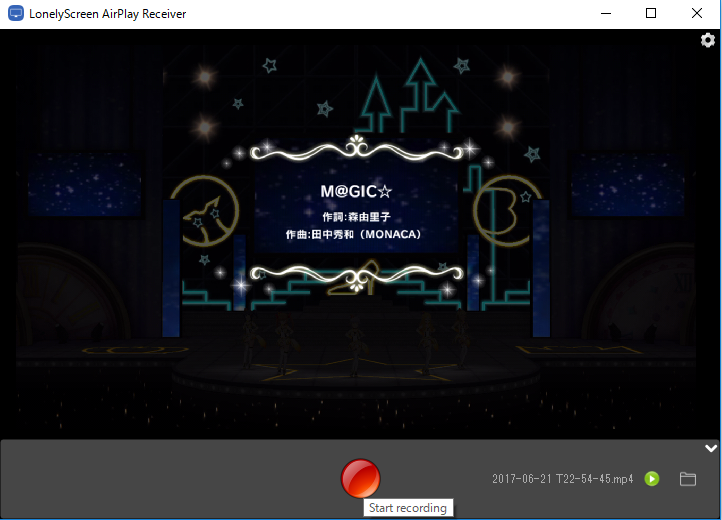Screen dimensions: 722x520
Task: Close the LonelyScreen AirPlay Receiver window
Action: tap(697, 13)
